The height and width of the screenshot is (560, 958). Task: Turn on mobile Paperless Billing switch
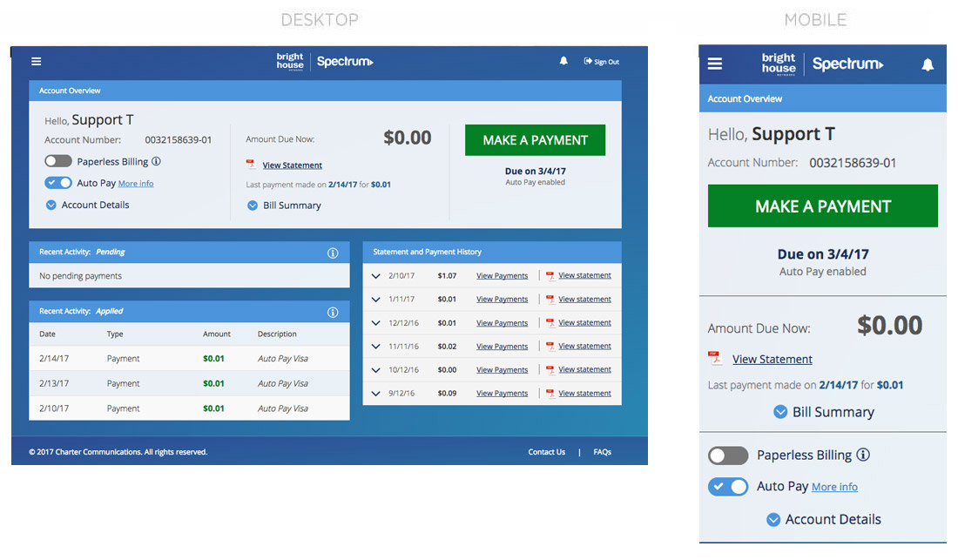click(x=728, y=455)
